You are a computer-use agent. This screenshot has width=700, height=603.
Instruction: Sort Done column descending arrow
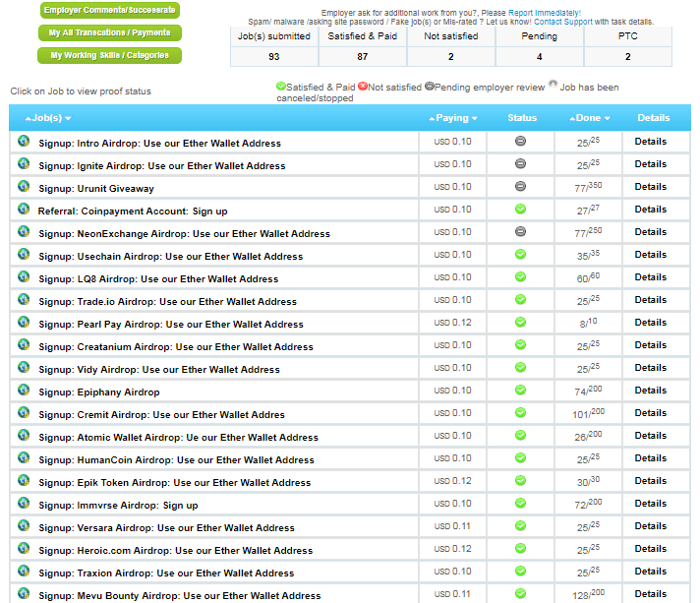608,118
